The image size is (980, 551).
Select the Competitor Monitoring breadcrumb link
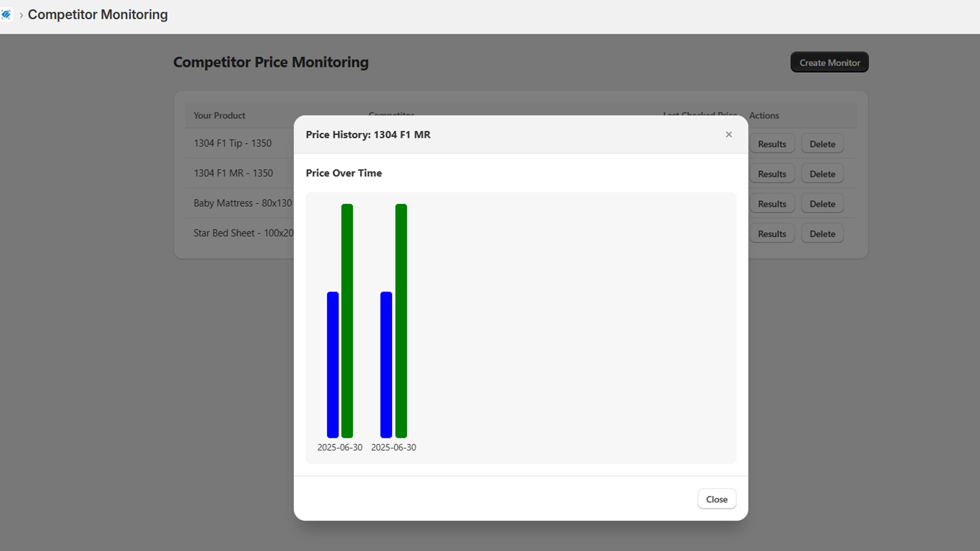coord(98,14)
